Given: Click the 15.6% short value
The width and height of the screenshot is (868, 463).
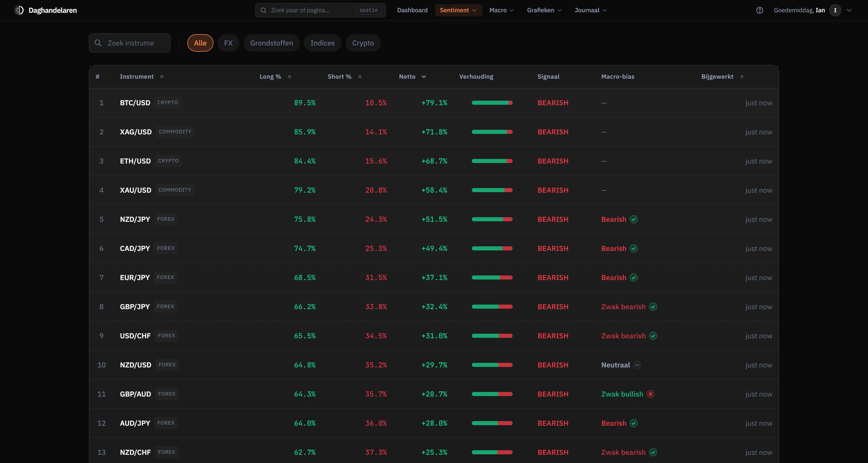Looking at the screenshot, I should (x=376, y=161).
